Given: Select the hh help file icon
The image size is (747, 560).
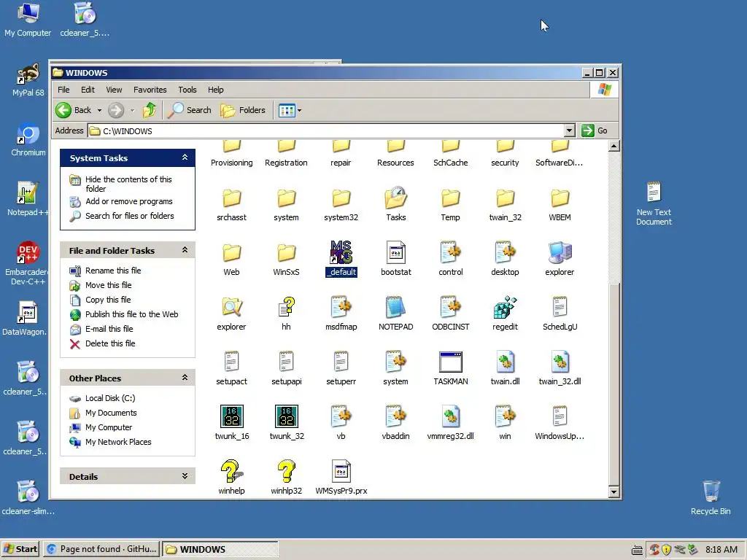Looking at the screenshot, I should [x=286, y=307].
